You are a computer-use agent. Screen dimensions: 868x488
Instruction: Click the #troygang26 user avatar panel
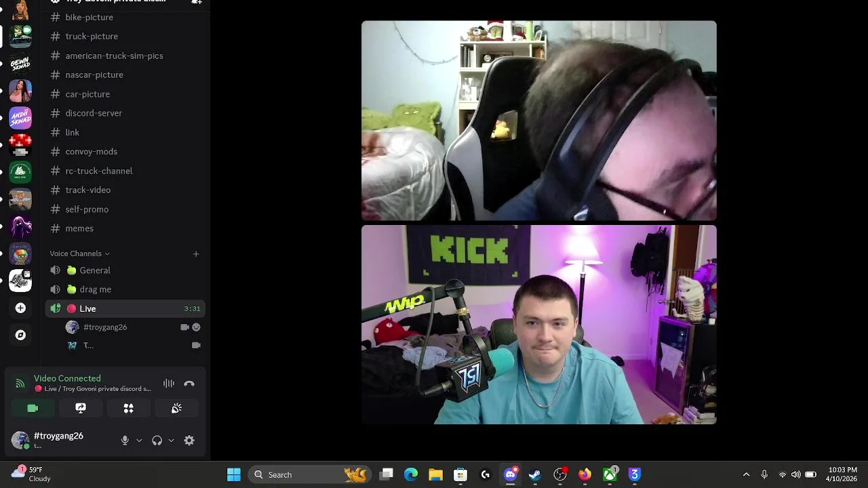[x=60, y=440]
